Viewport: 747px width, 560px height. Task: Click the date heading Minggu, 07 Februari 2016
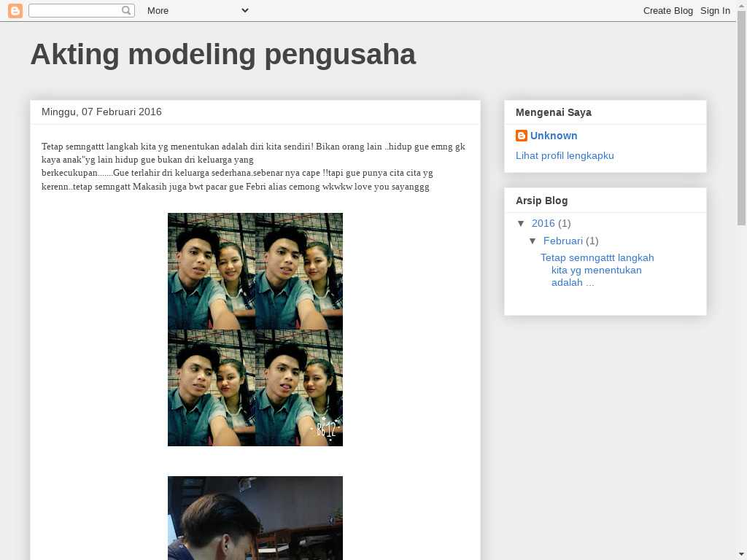coord(101,112)
